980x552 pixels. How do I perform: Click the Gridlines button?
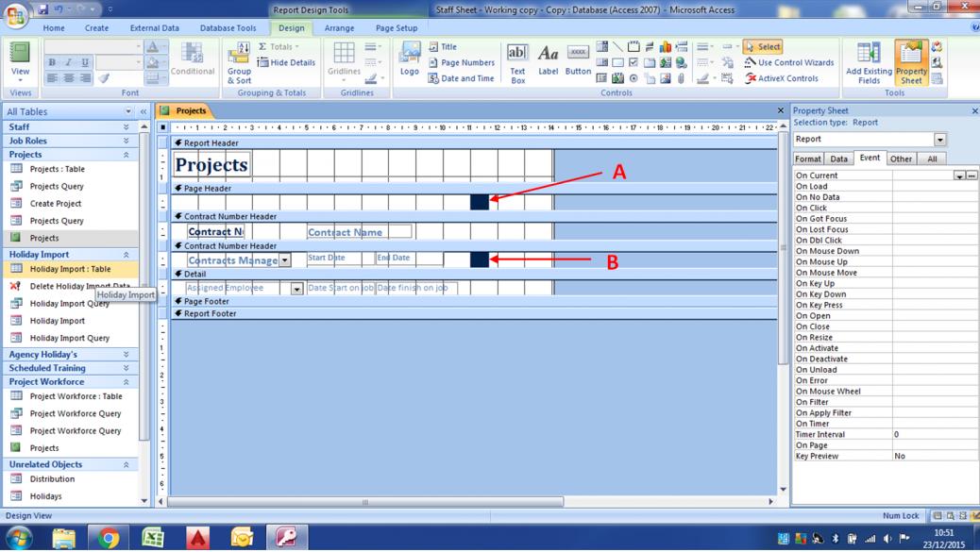tap(344, 59)
